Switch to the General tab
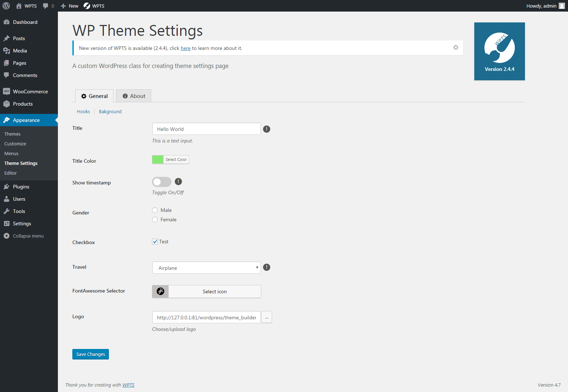 pyautogui.click(x=94, y=96)
